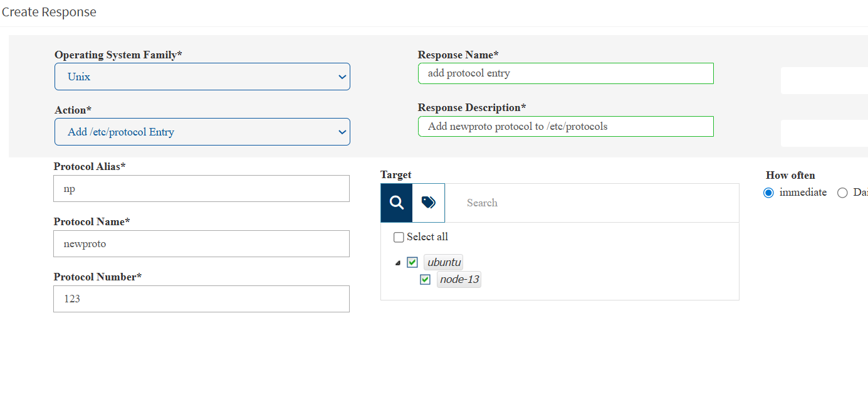Click the Protocol Number input field
The width and height of the screenshot is (868, 409).
(x=201, y=299)
